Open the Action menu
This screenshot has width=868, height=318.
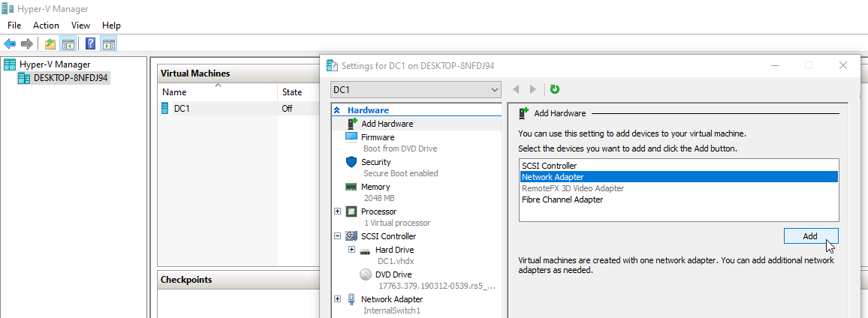coord(46,25)
